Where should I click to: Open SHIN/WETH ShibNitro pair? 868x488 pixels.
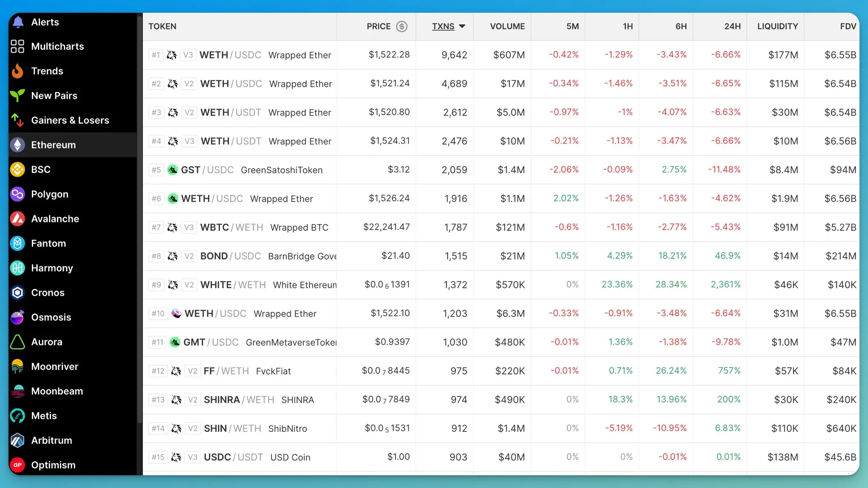[501, 428]
